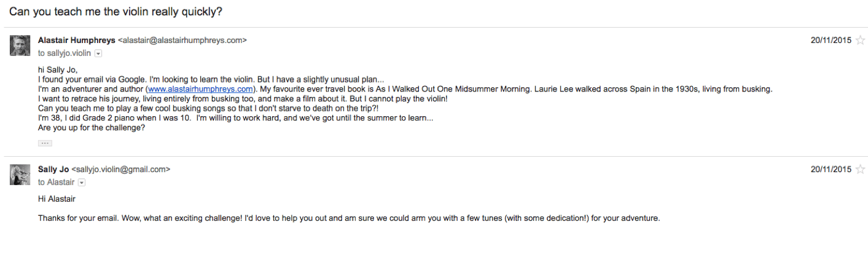This screenshot has height=254, width=868.
Task: Click Sally Jo's 'Thanks for your email' paragraph
Action: (x=348, y=218)
